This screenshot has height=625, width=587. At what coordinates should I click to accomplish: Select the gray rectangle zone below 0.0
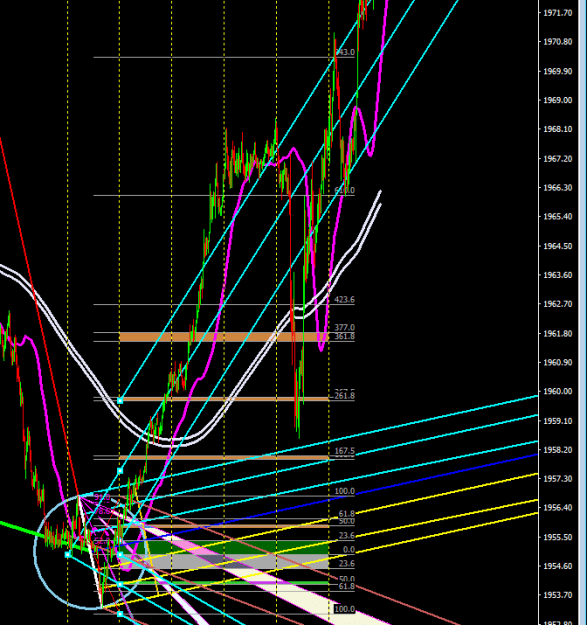(224, 561)
